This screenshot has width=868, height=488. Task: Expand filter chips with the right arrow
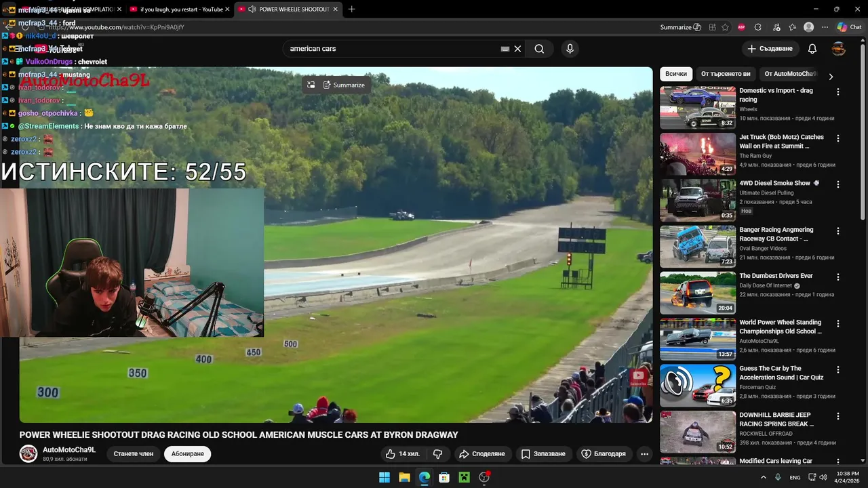tap(831, 76)
